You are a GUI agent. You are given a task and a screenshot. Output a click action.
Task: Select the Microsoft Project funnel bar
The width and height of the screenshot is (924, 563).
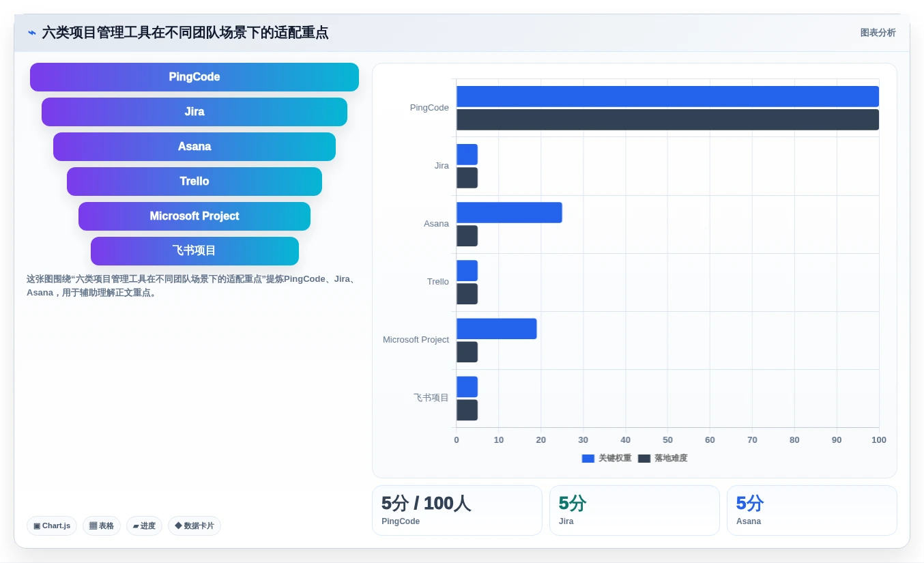[194, 216]
